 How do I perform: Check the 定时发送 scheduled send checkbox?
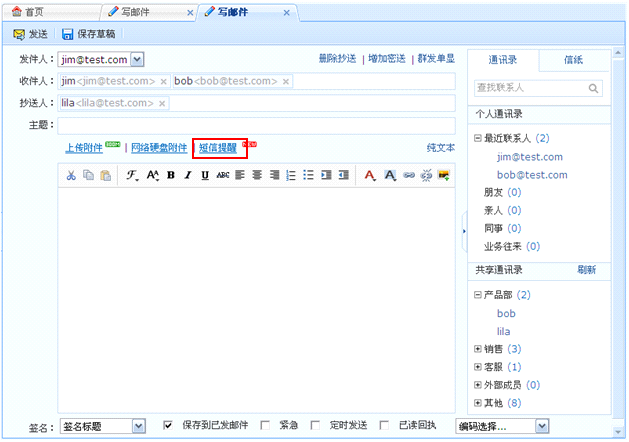(315, 425)
